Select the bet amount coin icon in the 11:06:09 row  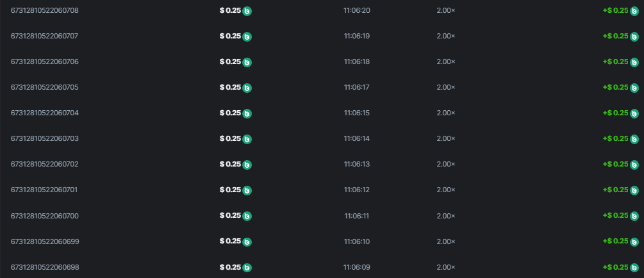(x=247, y=267)
